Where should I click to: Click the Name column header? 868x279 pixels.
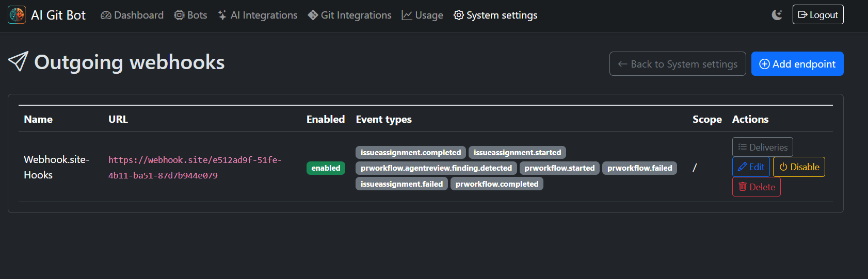pyautogui.click(x=38, y=119)
